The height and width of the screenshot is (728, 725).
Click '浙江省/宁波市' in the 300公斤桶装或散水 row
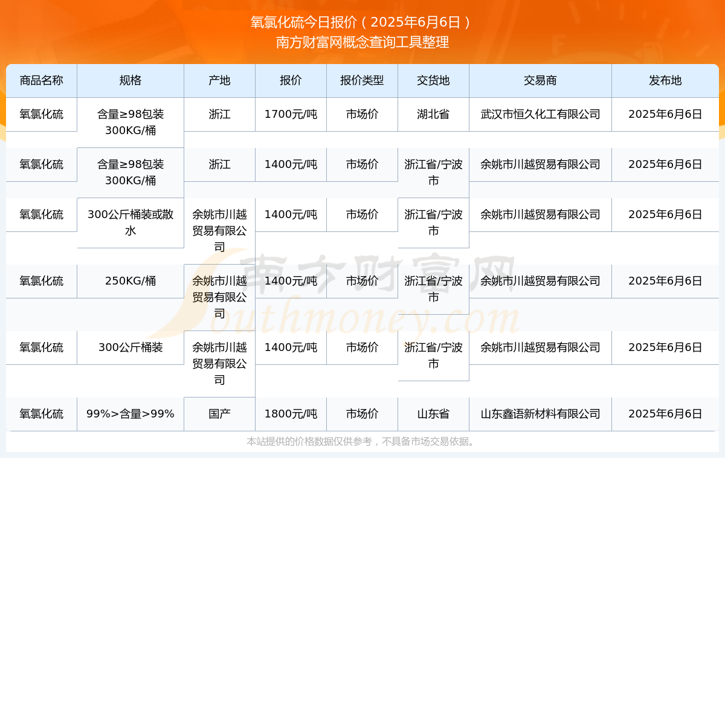(433, 222)
